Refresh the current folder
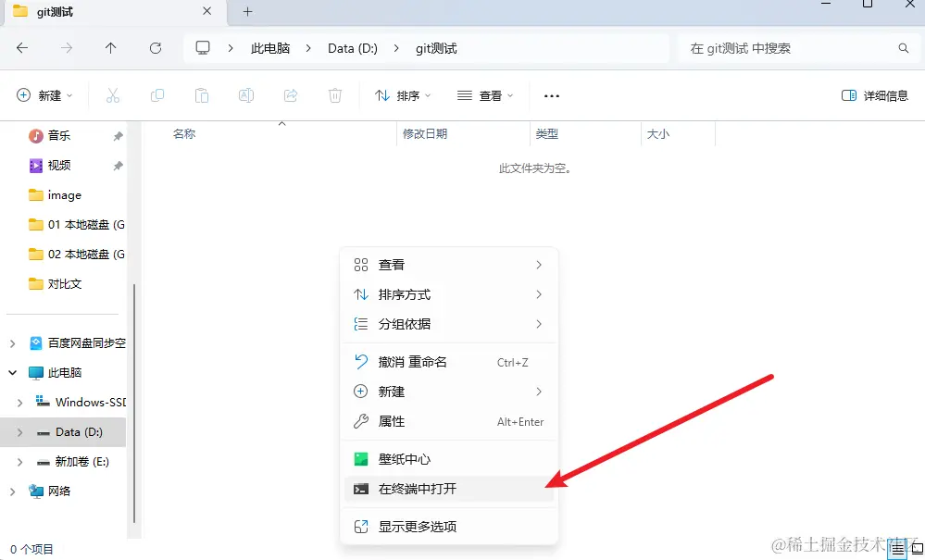Screen dimensions: 925x560 tap(156, 48)
